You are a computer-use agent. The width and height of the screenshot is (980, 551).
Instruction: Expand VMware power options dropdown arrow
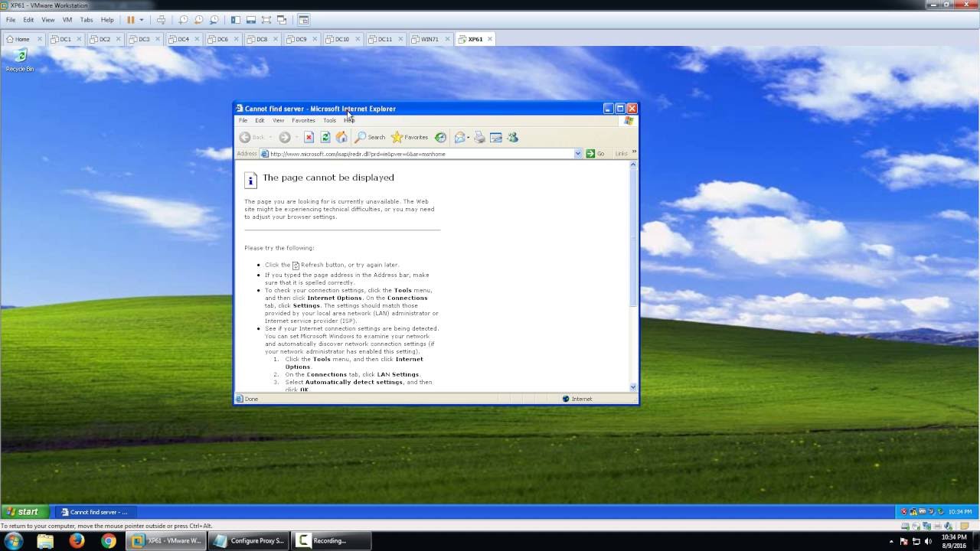point(141,20)
